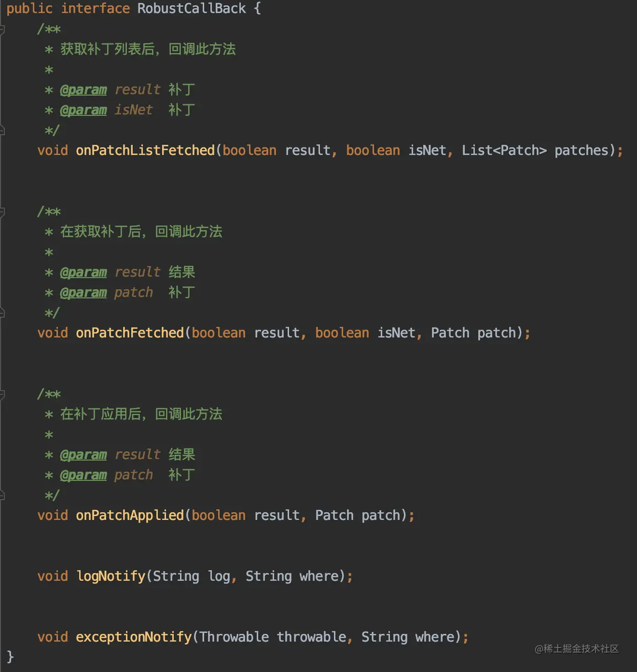The width and height of the screenshot is (637, 672).
Task: Click the onPatchListFetched method name
Action: click(145, 151)
